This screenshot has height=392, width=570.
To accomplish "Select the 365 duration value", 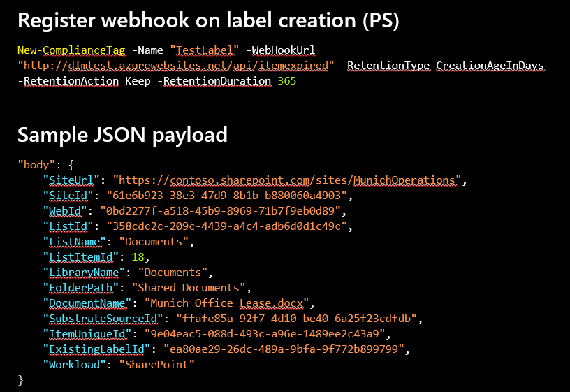I will [x=287, y=81].
